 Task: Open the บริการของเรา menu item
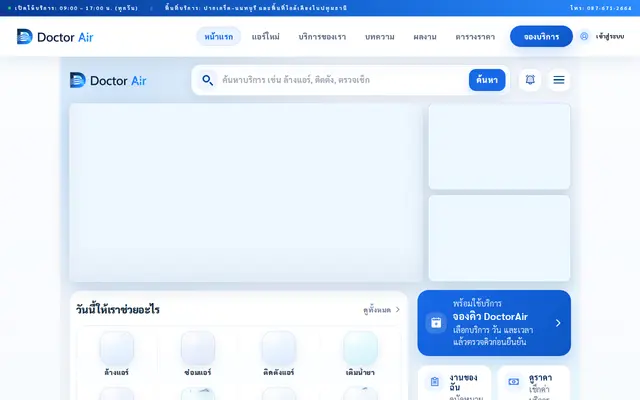[322, 37]
